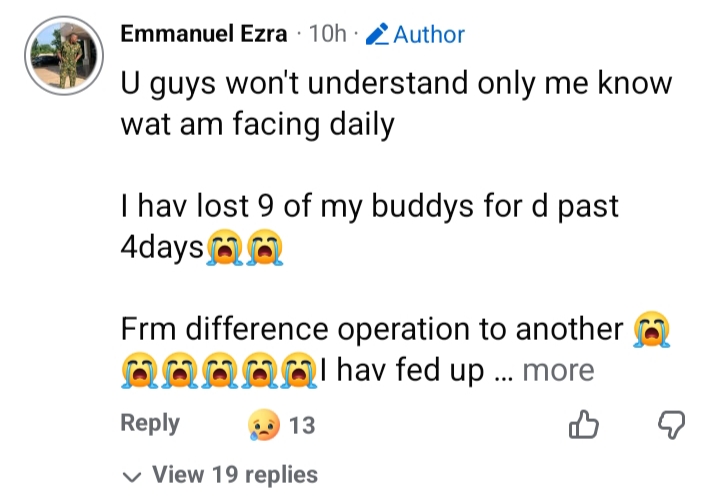Expand the comment using "more"
The height and width of the screenshot is (500, 720).
point(558,371)
